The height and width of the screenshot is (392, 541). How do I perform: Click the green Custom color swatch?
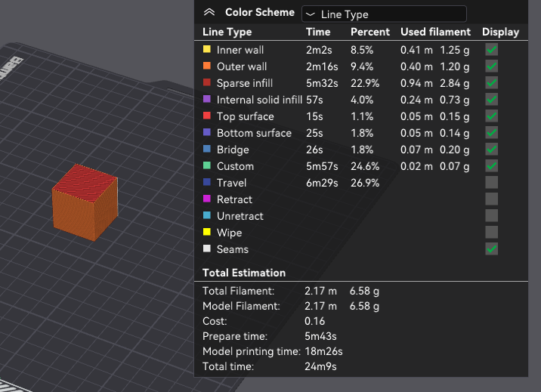(x=207, y=166)
